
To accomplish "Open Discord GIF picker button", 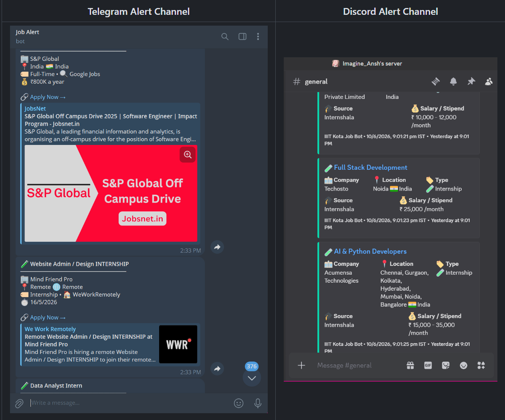I will (x=428, y=365).
